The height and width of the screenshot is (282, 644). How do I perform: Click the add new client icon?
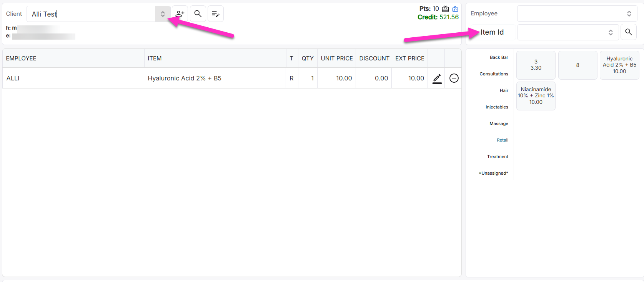tap(180, 14)
